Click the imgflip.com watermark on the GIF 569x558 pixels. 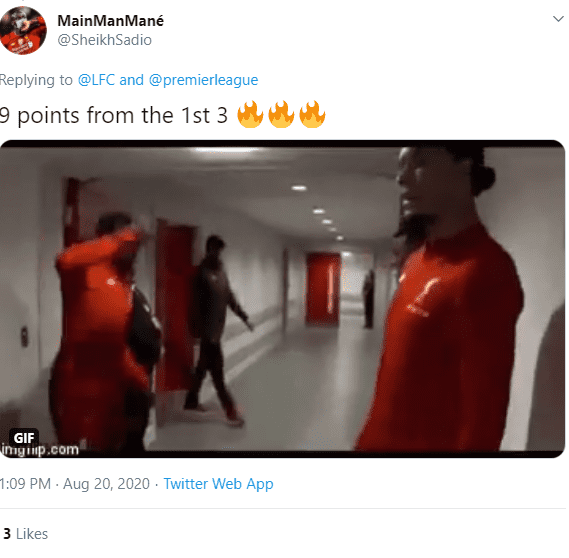pyautogui.click(x=40, y=450)
